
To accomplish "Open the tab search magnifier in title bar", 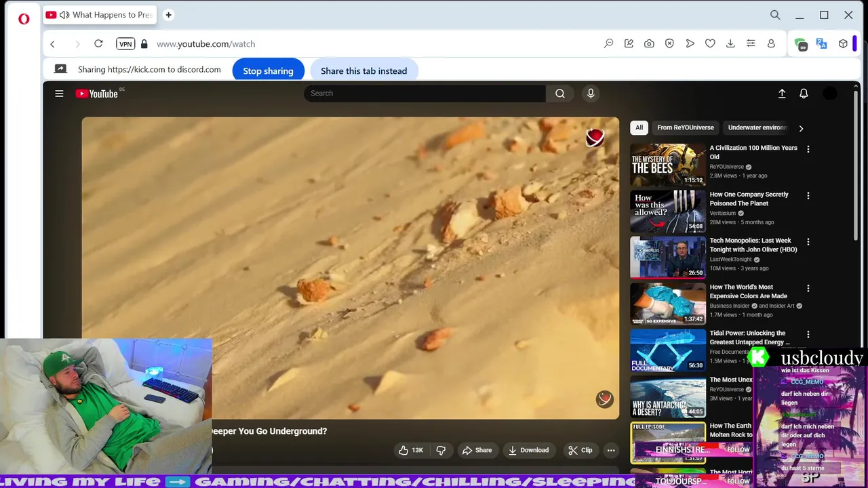I will click(775, 15).
